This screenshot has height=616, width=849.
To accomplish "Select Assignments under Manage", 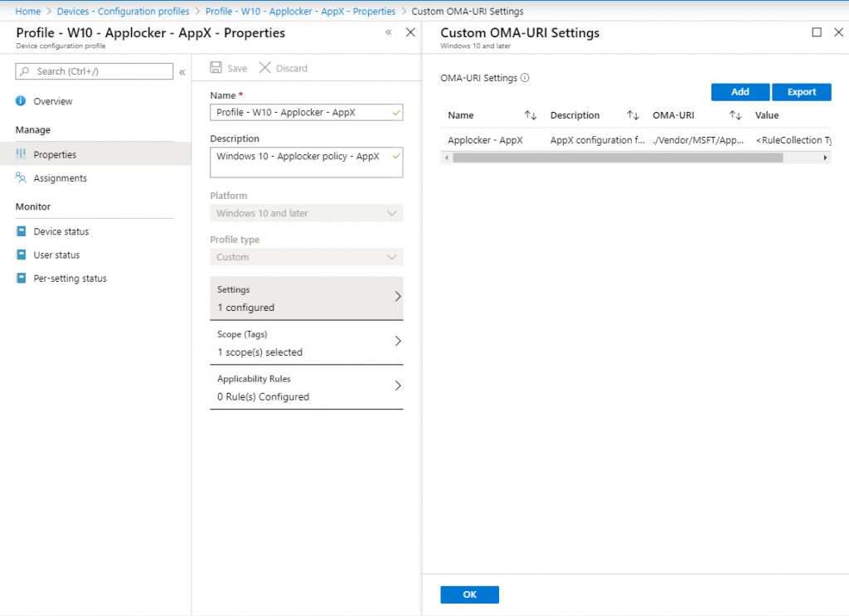I will click(x=62, y=177).
